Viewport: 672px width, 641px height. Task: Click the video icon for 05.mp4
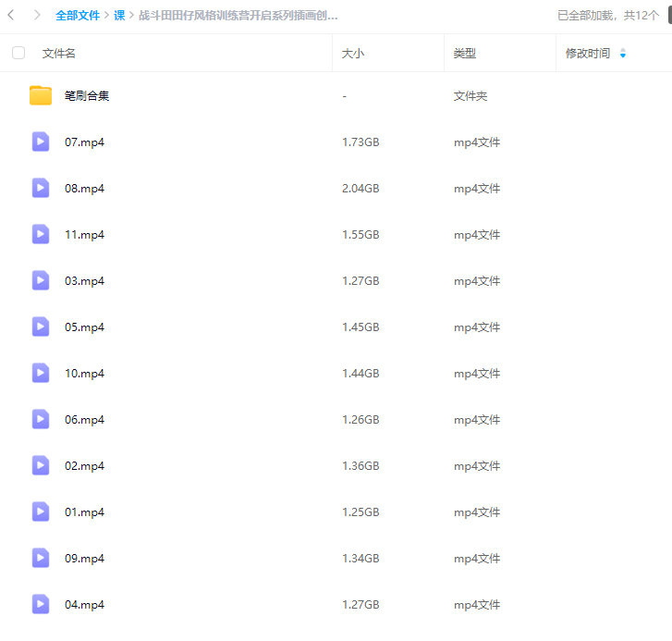pyautogui.click(x=41, y=327)
